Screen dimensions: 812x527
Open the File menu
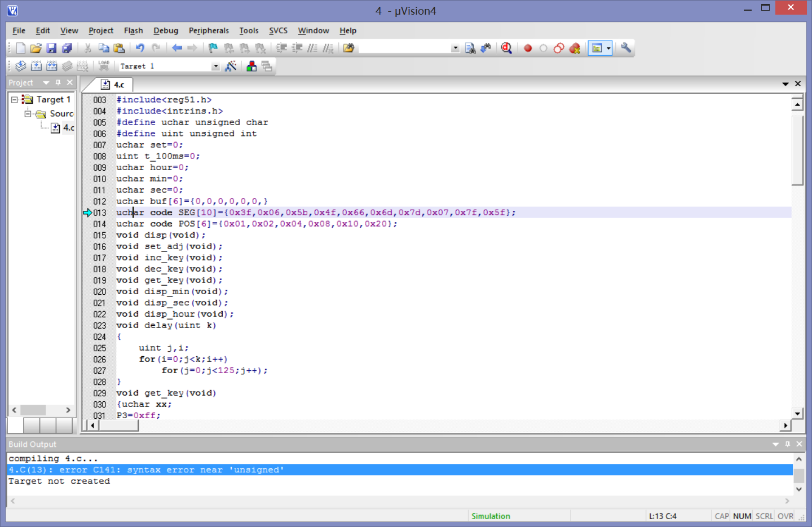tap(19, 30)
